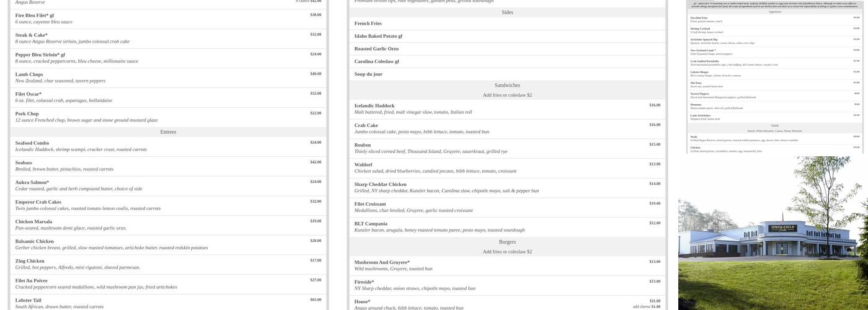Screen dimensions: 868x310
Task: Select the Reuben sandwich
Action: 363,145
